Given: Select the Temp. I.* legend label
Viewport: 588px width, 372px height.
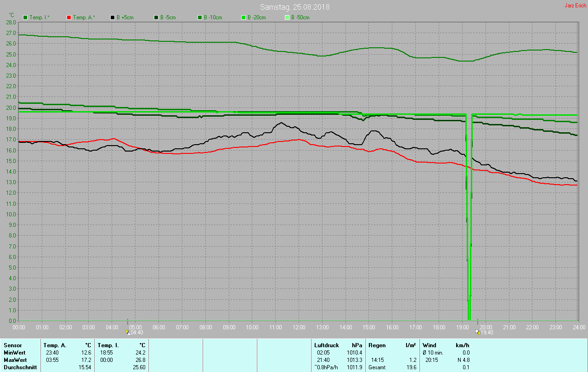Looking at the screenshot, I should [40, 17].
